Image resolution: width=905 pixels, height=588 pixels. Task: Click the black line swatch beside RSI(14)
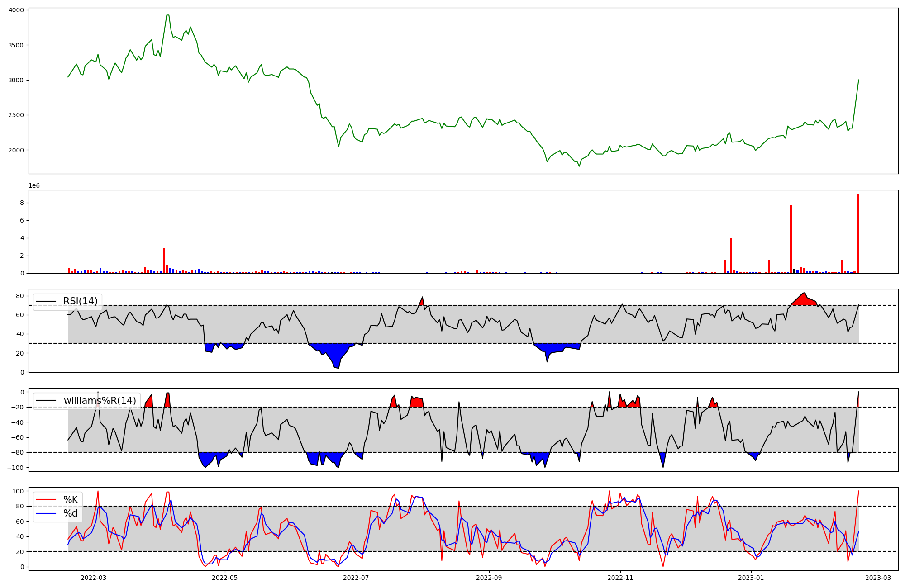click(46, 302)
